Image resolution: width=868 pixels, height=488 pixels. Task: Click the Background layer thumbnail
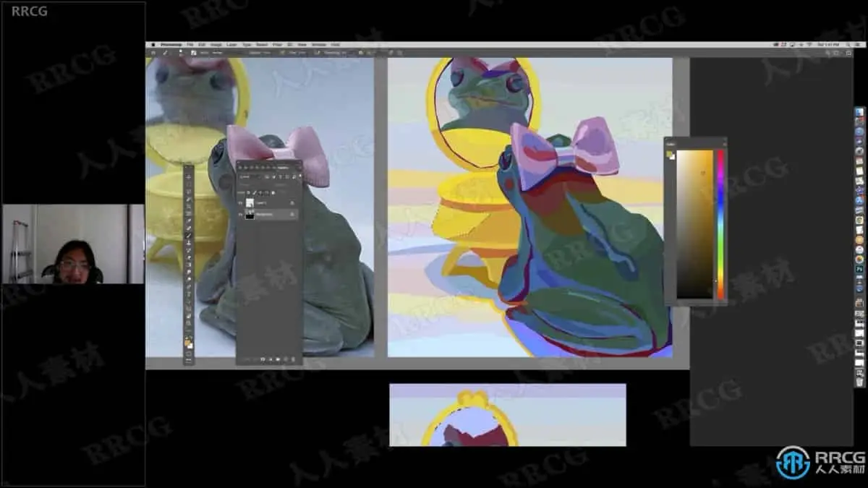(250, 215)
